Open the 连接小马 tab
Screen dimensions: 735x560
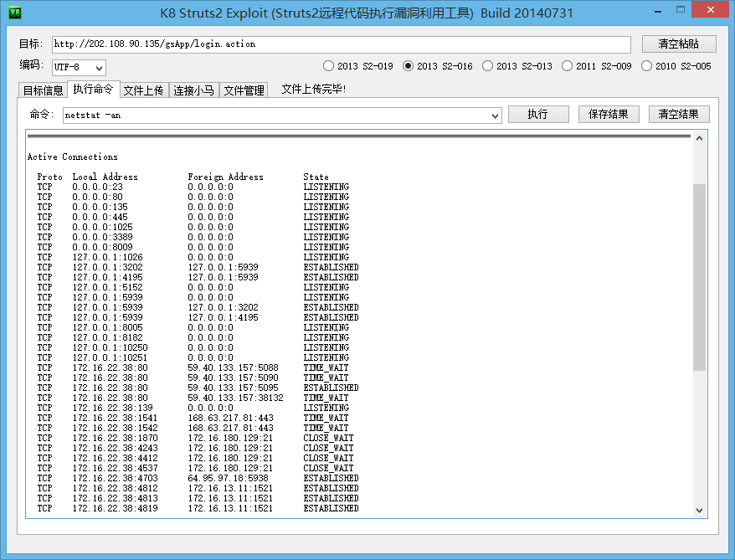[193, 90]
